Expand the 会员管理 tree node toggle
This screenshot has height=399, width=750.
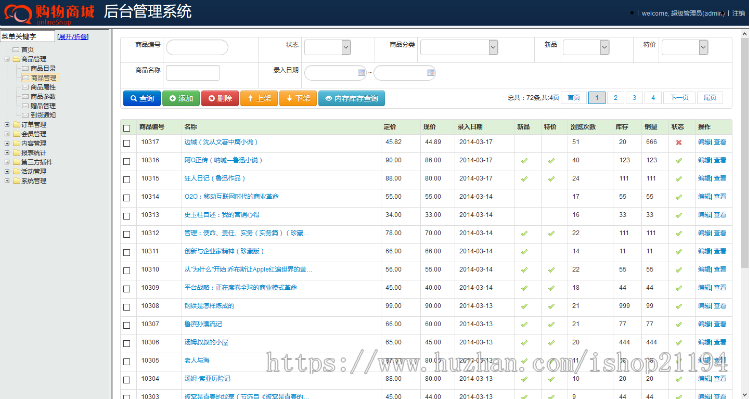[x=7, y=134]
